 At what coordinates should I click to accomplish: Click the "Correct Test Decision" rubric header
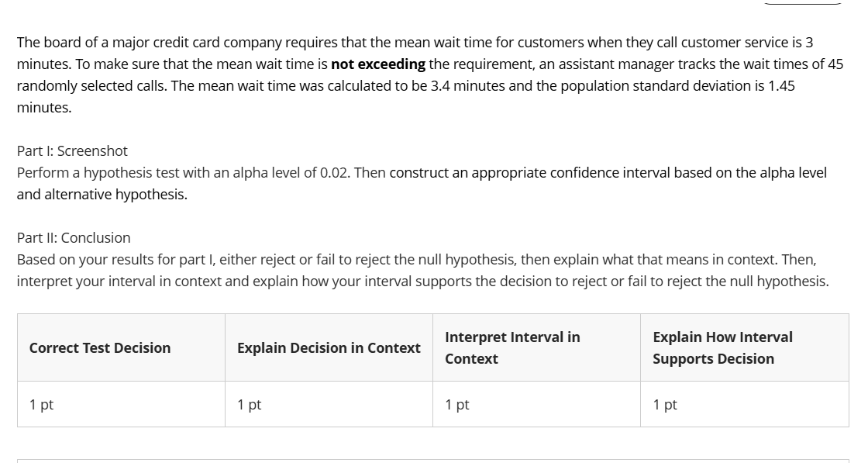point(100,348)
